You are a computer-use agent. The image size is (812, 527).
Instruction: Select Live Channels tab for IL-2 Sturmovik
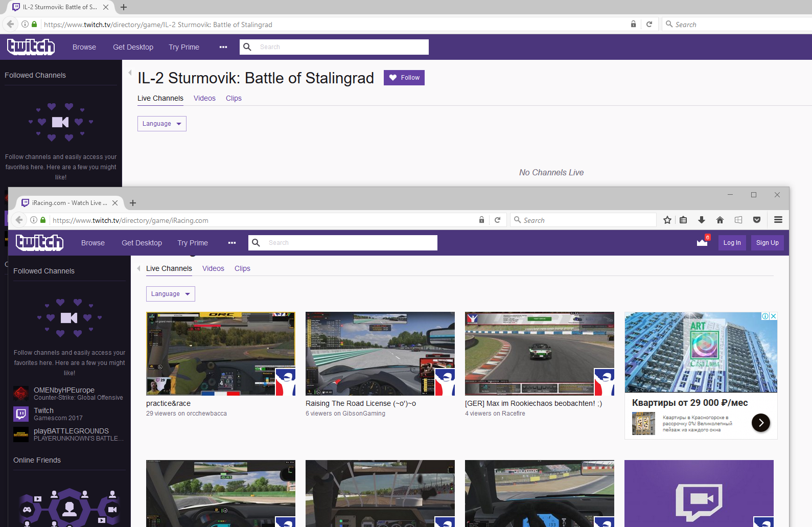pos(160,98)
